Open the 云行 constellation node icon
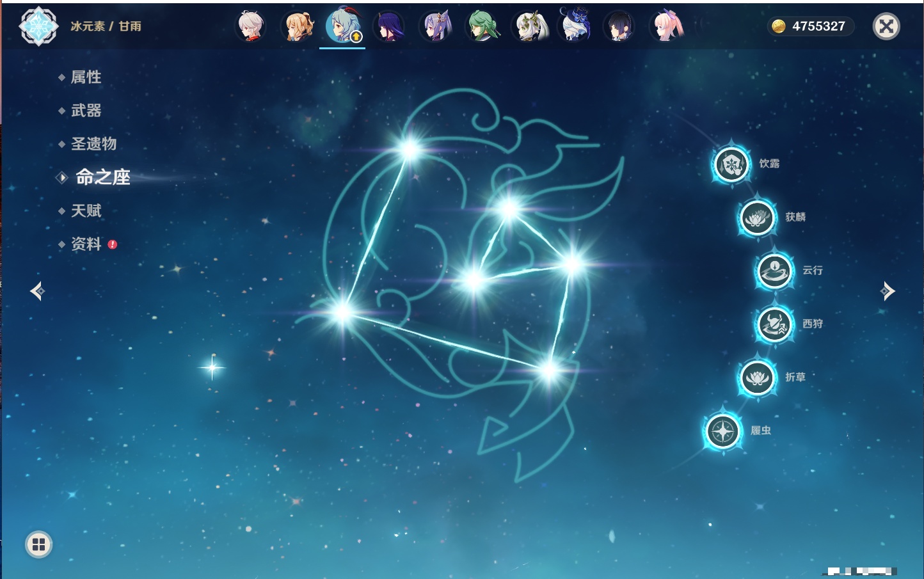Image resolution: width=924 pixels, height=579 pixels. click(x=774, y=271)
